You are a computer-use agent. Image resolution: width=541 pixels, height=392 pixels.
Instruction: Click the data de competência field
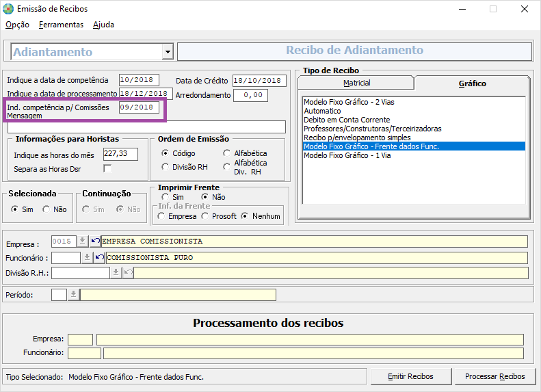pyautogui.click(x=139, y=80)
